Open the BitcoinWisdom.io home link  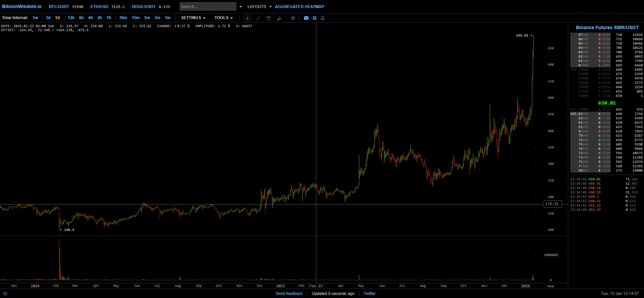[x=22, y=6]
